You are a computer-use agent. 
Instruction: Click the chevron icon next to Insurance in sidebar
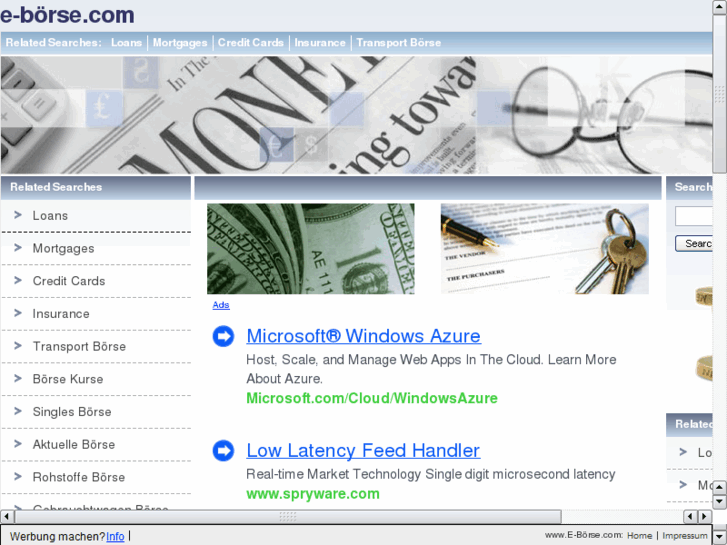coord(18,313)
